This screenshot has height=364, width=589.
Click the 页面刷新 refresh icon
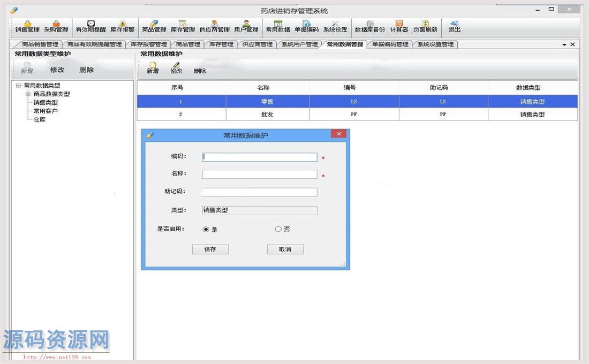[425, 26]
